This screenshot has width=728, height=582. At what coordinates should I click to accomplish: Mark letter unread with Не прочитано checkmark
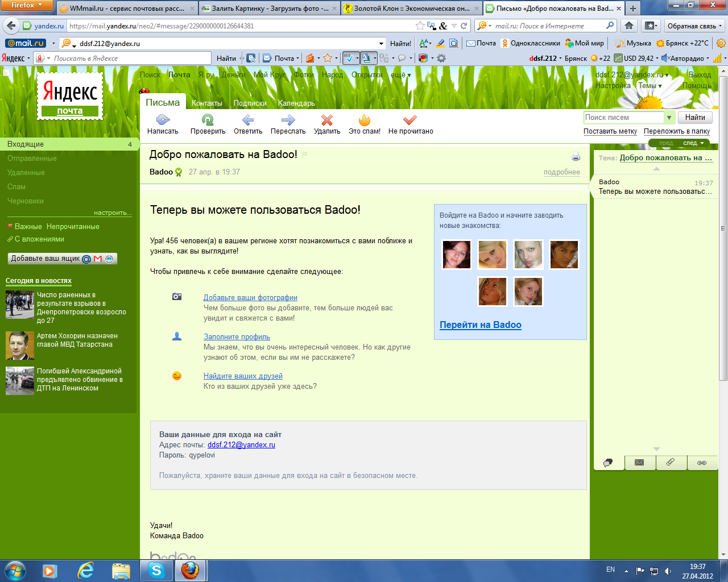click(x=410, y=120)
